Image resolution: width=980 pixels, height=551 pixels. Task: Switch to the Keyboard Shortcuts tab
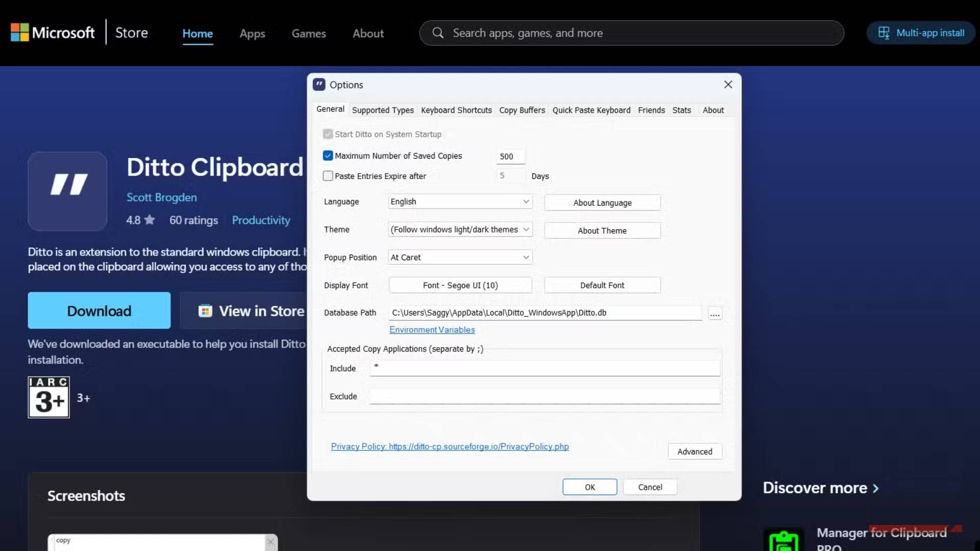(456, 110)
